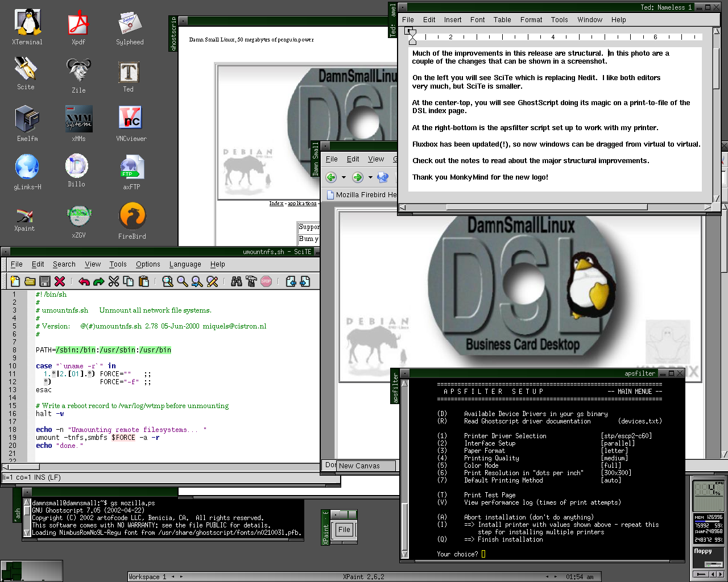The image size is (728, 582).
Task: Open the Zile desktop icon
Action: 78,75
